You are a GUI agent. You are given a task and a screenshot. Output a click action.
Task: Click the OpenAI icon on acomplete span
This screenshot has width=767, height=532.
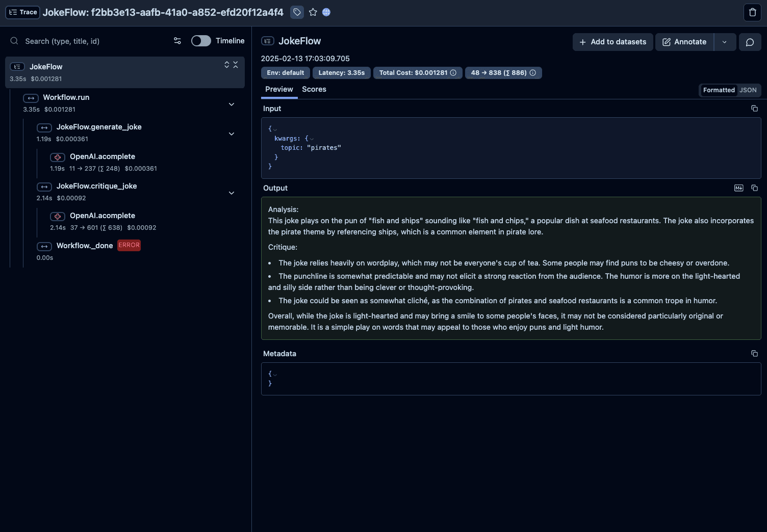[x=58, y=157]
